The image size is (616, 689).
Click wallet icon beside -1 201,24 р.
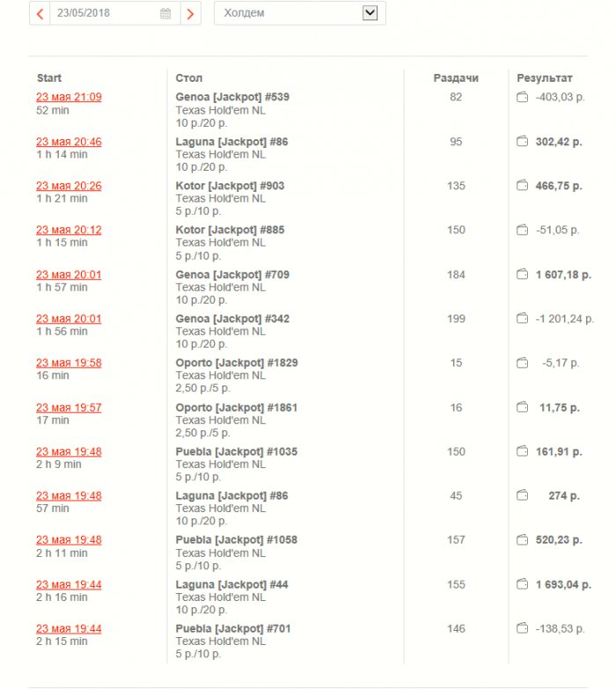click(x=522, y=319)
